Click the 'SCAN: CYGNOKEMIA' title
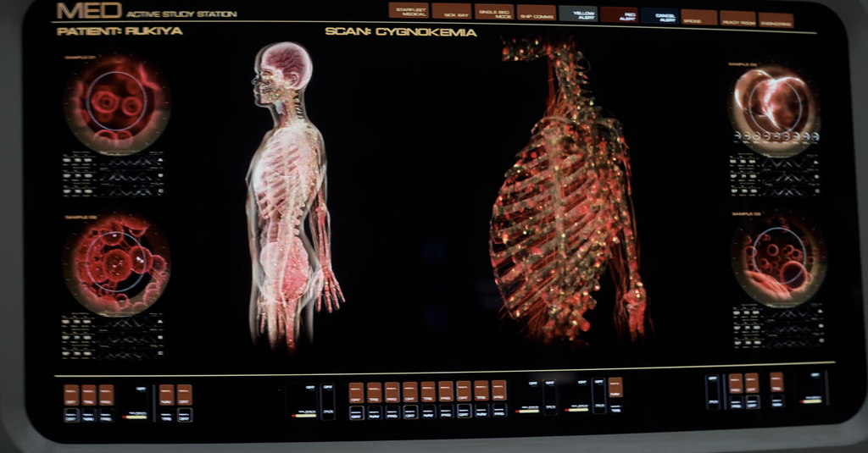868x453 pixels. (401, 31)
